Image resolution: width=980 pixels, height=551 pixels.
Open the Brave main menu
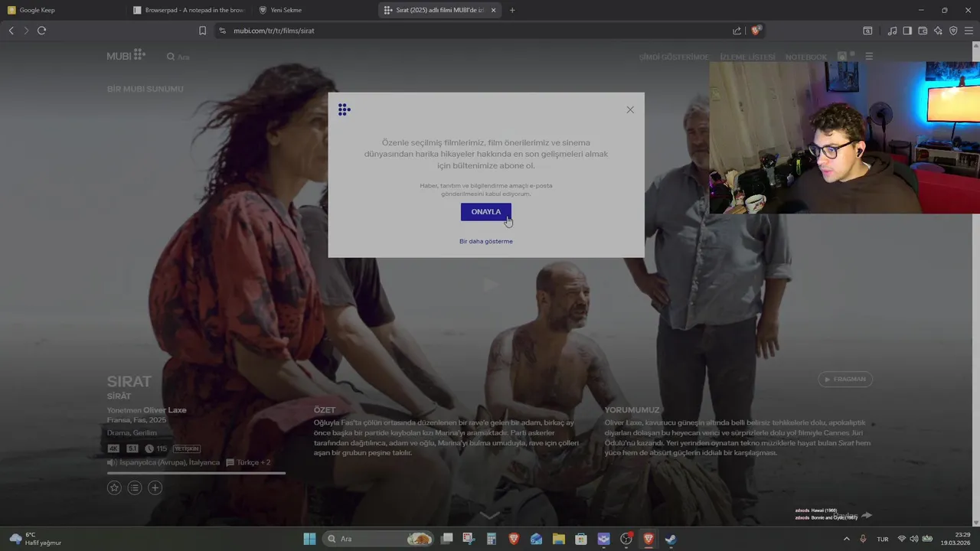pos(969,31)
